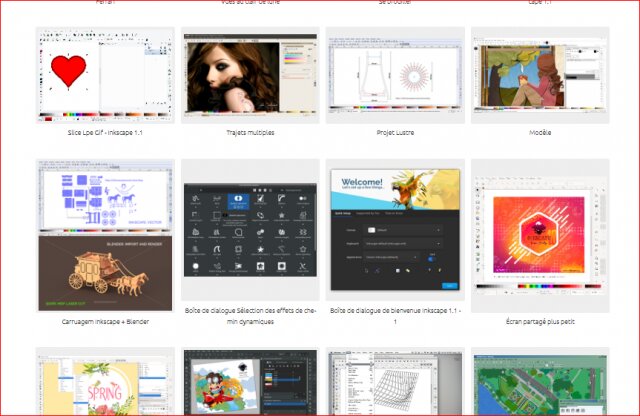Click the 'Modèle' caption link
This screenshot has width=640, height=416.
pos(540,133)
